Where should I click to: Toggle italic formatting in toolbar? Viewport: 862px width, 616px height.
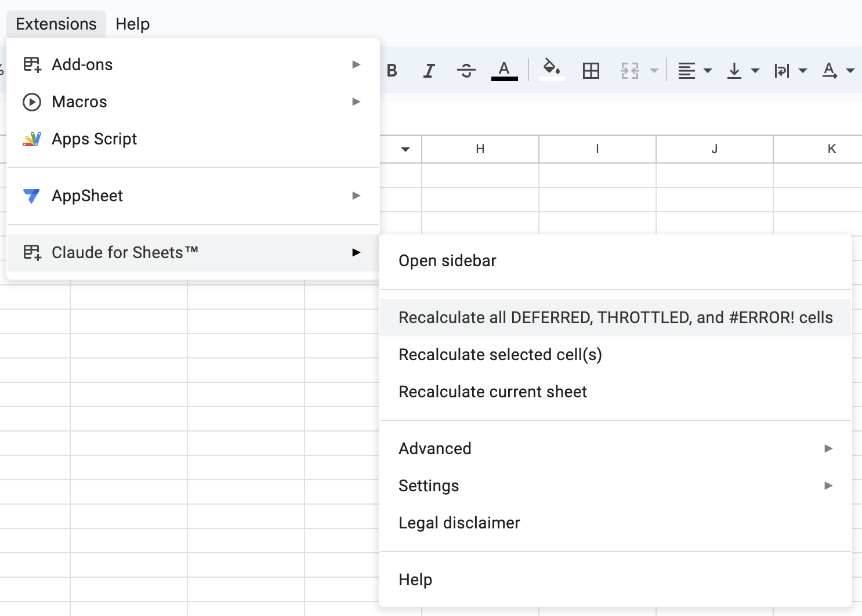coord(429,71)
